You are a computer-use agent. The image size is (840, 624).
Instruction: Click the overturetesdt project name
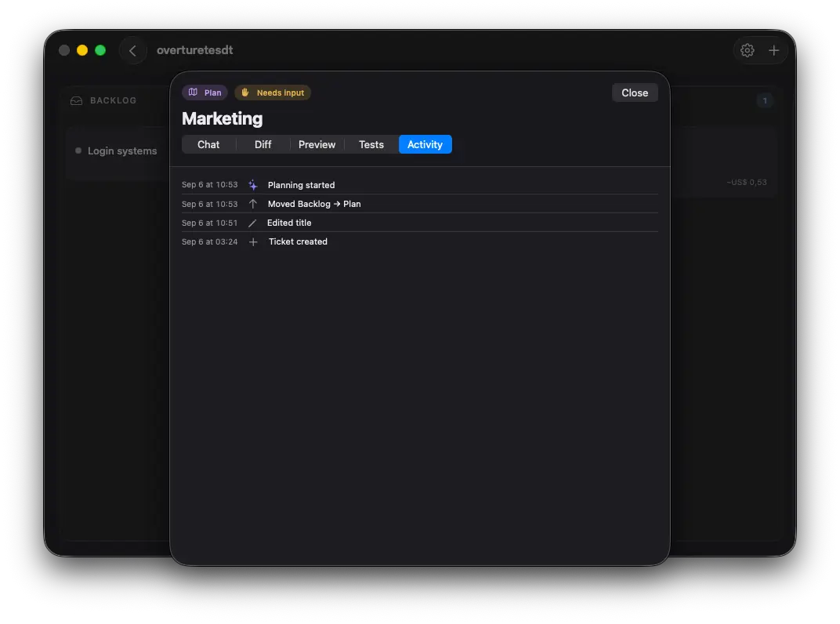(x=194, y=50)
